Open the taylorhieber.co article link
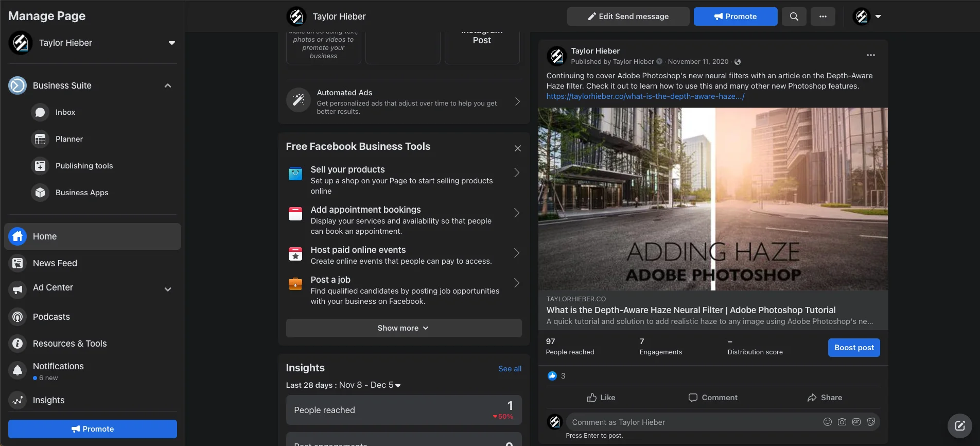This screenshot has height=446, width=980. coord(645,96)
